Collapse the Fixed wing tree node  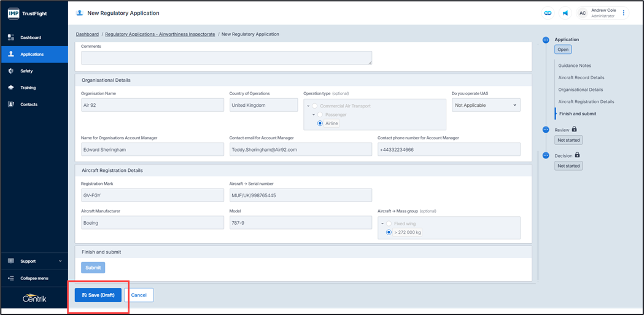coord(382,224)
